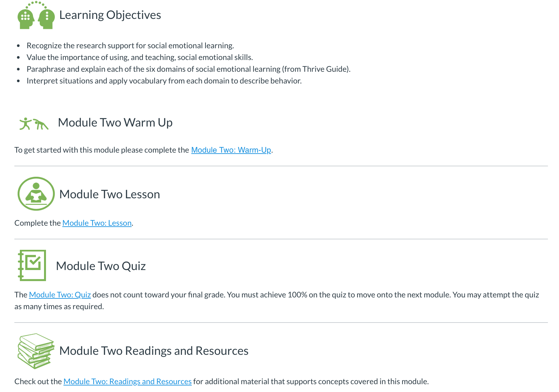
Task: Click the checkmark notebook Quiz icon
Action: [x=32, y=265]
